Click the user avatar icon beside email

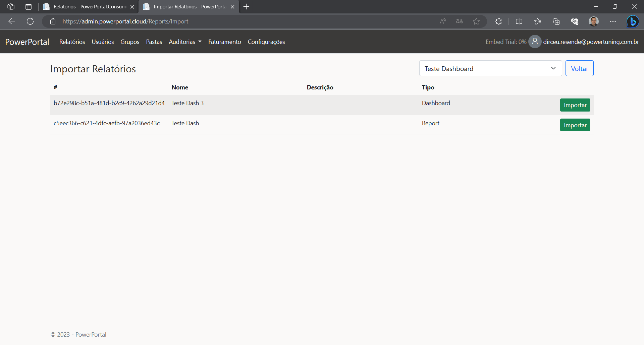[535, 42]
